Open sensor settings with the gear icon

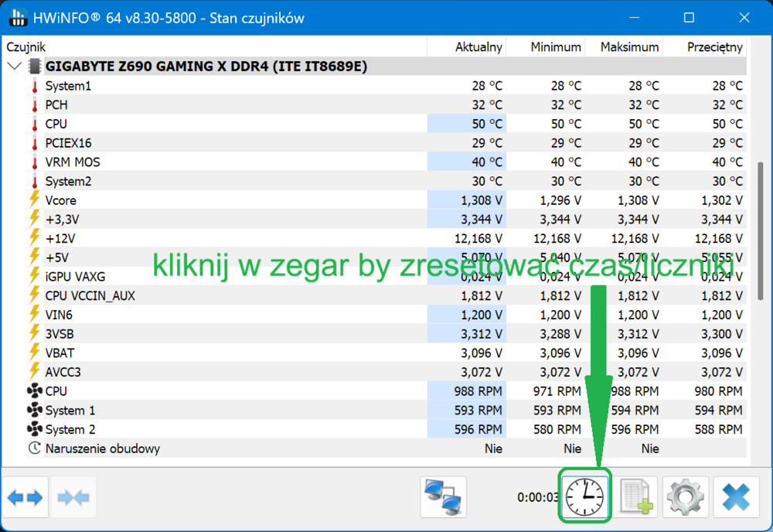point(685,496)
